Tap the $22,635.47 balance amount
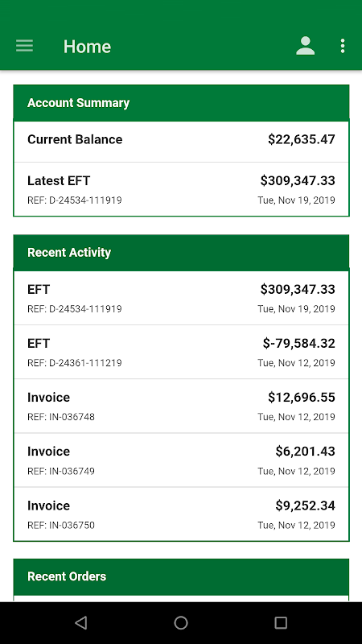The image size is (362, 644). [x=302, y=139]
